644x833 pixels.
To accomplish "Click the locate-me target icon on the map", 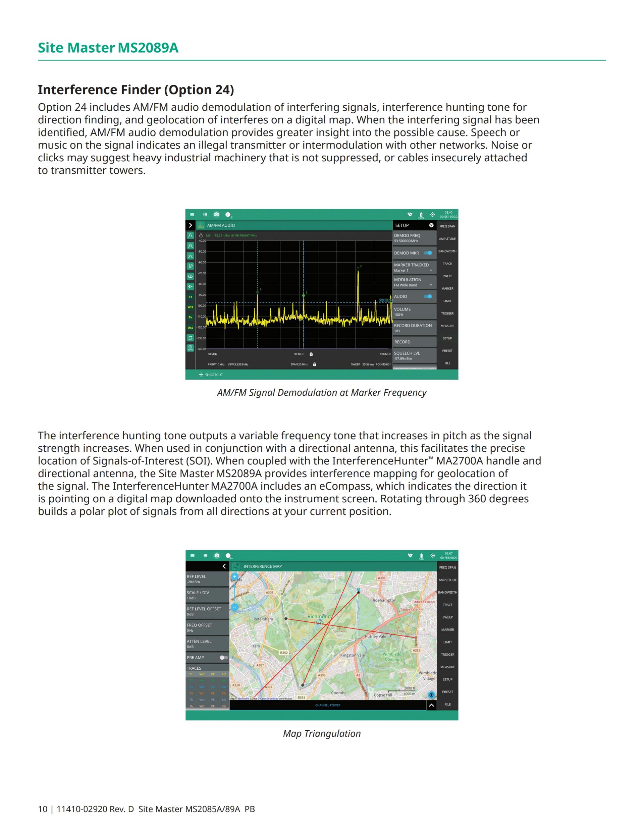I will tap(431, 695).
